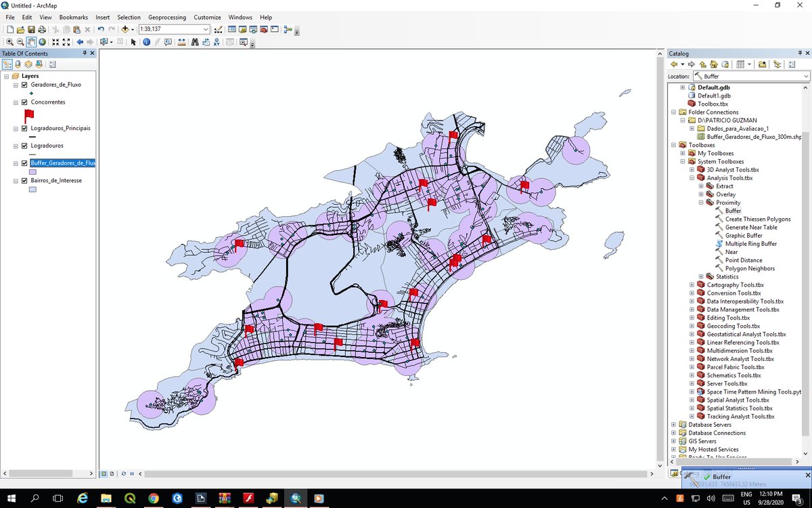
Task: Open Go To XY tool
Action: point(217,42)
